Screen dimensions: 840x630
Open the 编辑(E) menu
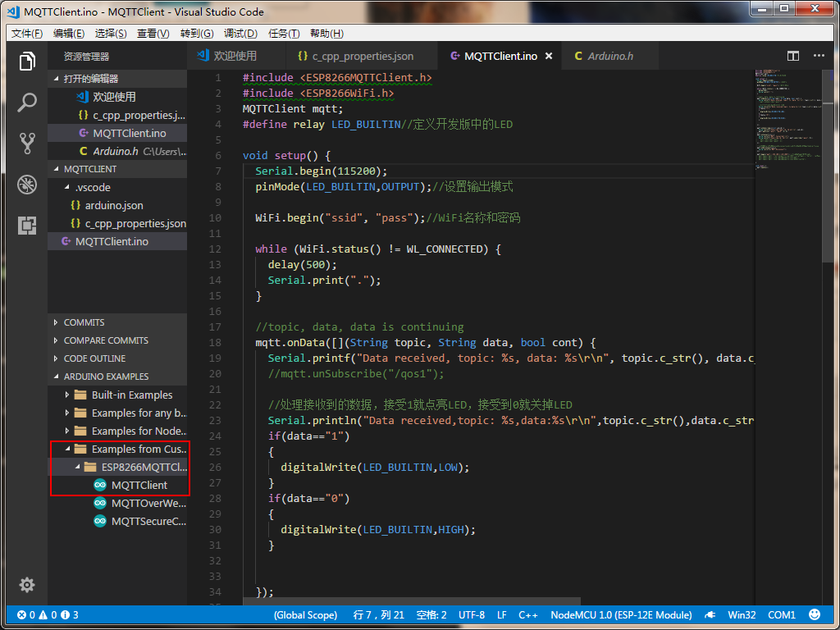pos(69,33)
